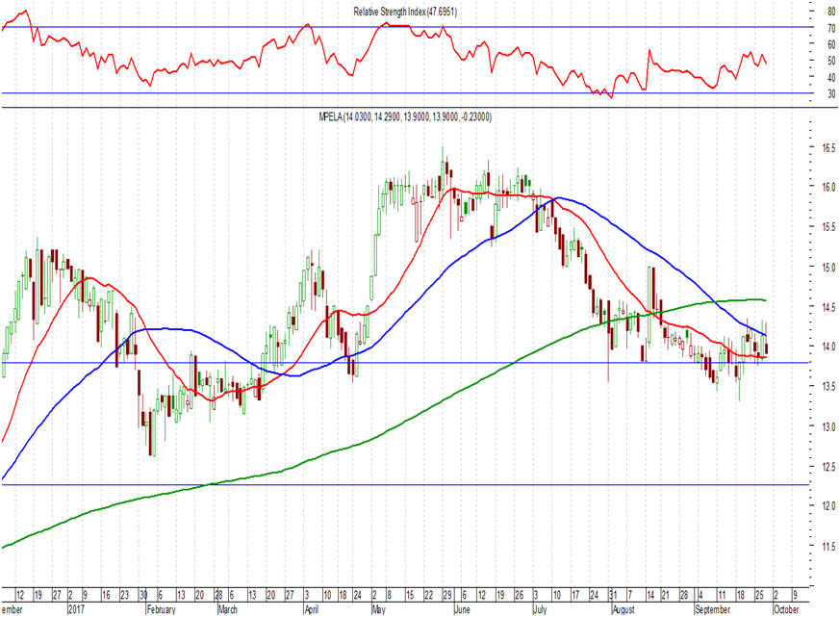The height and width of the screenshot is (617, 840).
Task: Click the 15.0 price axis label
Action: pyautogui.click(x=828, y=268)
